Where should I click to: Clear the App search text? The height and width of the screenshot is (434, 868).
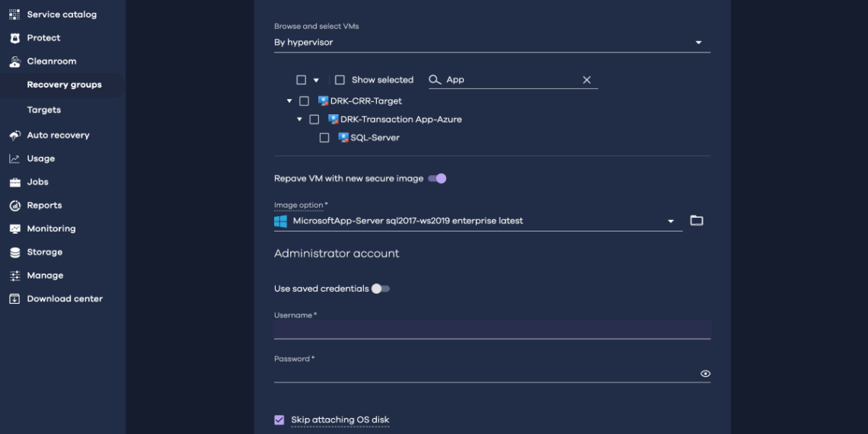pos(586,80)
